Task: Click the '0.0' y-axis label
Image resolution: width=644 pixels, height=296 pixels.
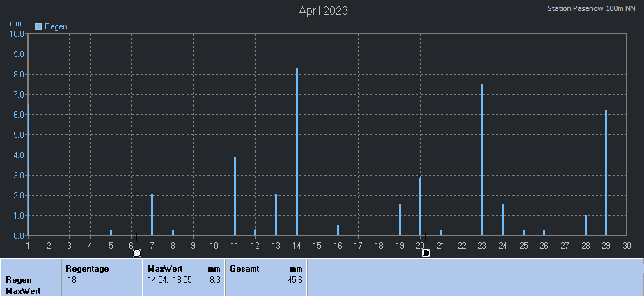Action: (18, 236)
